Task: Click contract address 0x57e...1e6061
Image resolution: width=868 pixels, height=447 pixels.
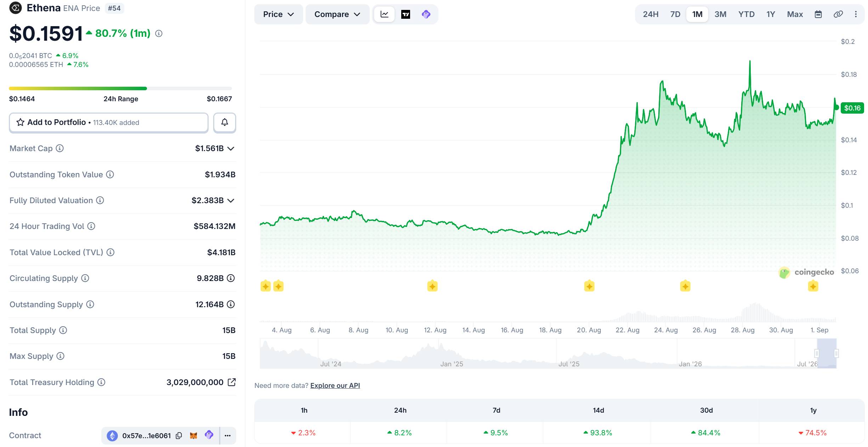Action: pyautogui.click(x=147, y=436)
